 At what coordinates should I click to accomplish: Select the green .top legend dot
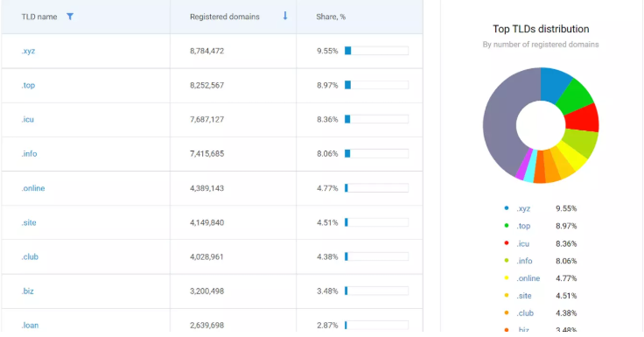click(507, 226)
